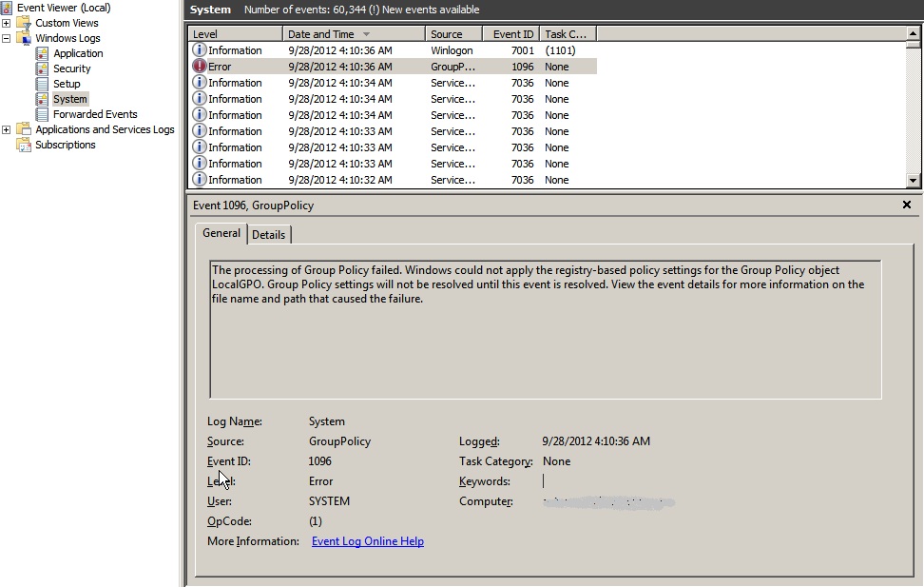Click the Level column header
The image size is (924, 587).
click(235, 34)
